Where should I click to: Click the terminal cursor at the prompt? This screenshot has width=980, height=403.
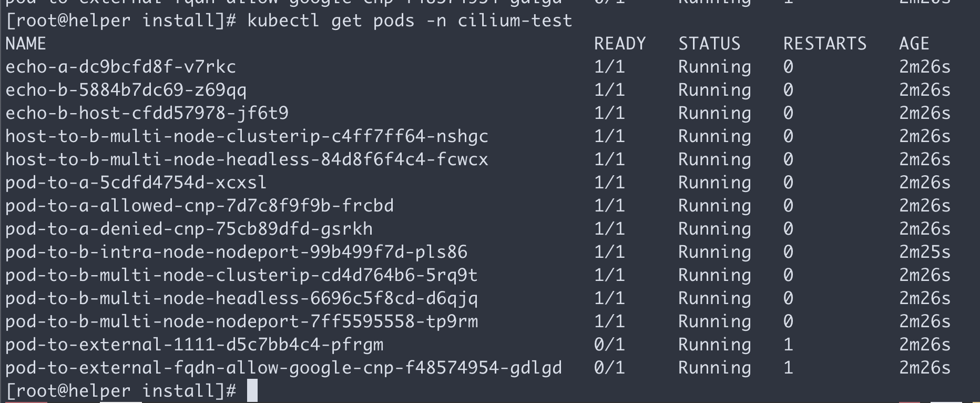pos(252,391)
